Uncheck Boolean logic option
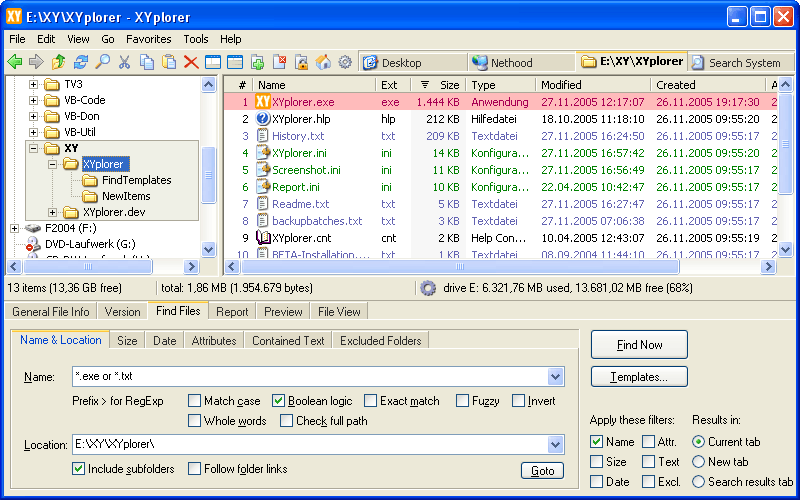Viewport: 800px width, 500px height. click(x=278, y=401)
